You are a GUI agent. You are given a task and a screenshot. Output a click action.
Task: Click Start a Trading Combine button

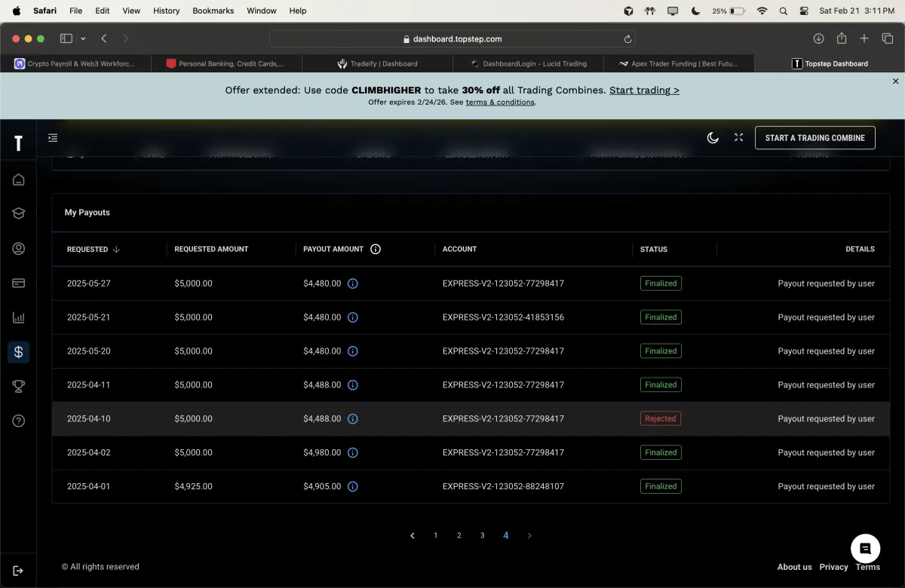pos(815,138)
